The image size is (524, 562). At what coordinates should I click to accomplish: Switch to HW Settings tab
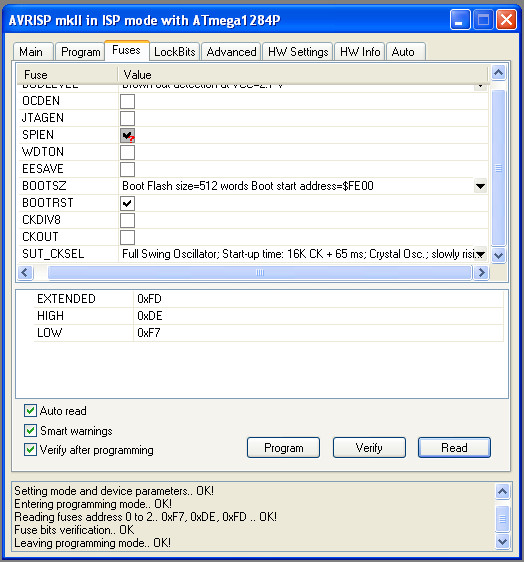pyautogui.click(x=298, y=52)
